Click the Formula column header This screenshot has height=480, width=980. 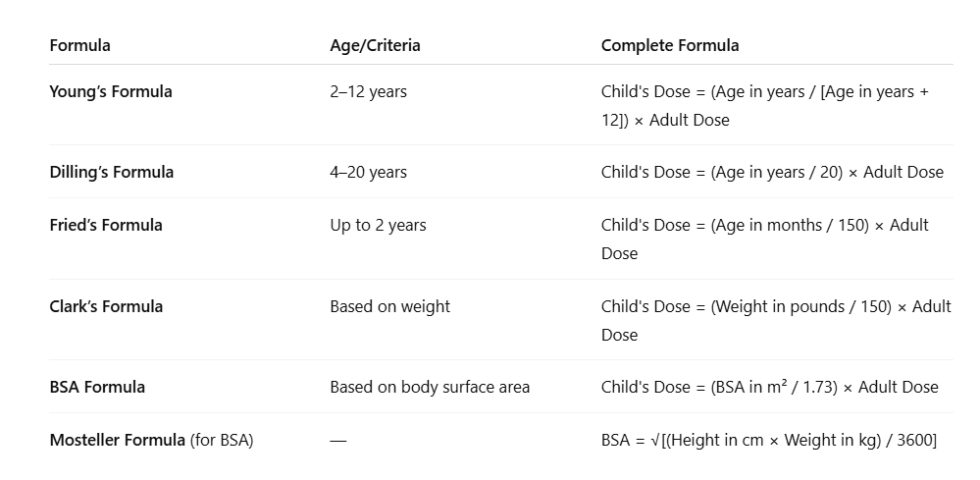point(80,45)
